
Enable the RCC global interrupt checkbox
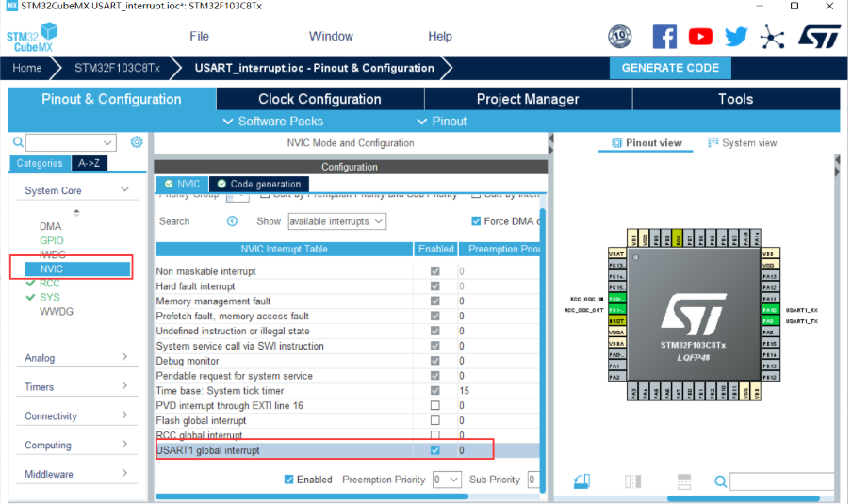(435, 435)
